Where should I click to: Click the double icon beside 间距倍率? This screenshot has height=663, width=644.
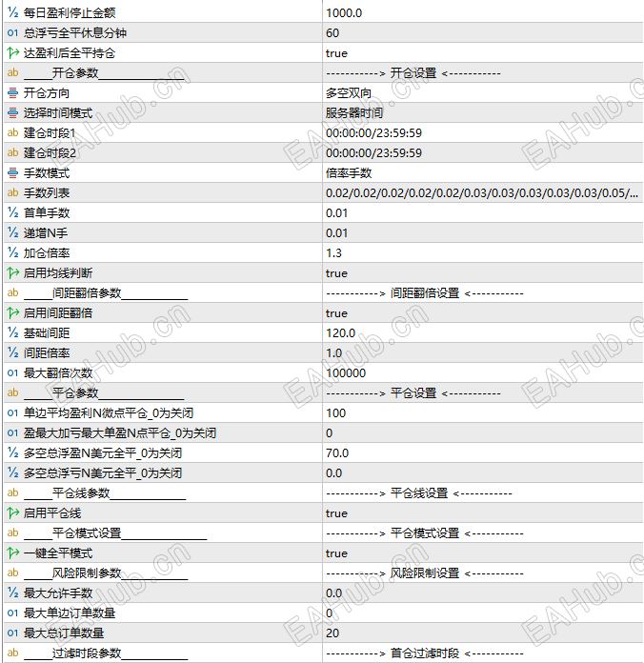pyautogui.click(x=12, y=352)
